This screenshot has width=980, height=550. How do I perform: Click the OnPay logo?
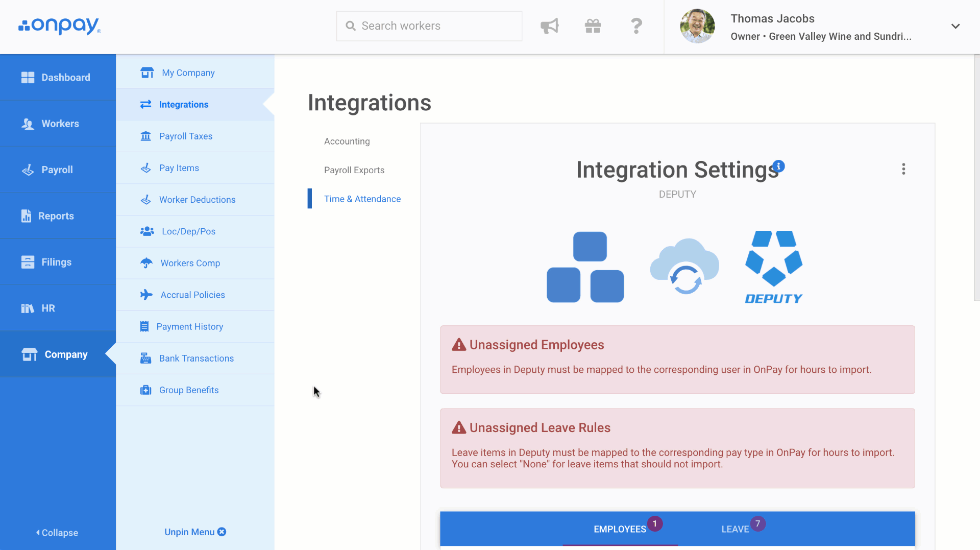click(59, 26)
